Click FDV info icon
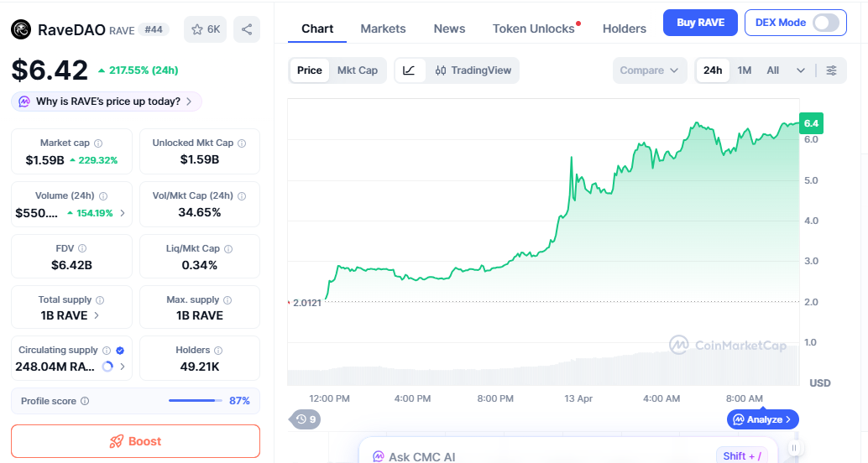Image resolution: width=868 pixels, height=463 pixels. 82,248
